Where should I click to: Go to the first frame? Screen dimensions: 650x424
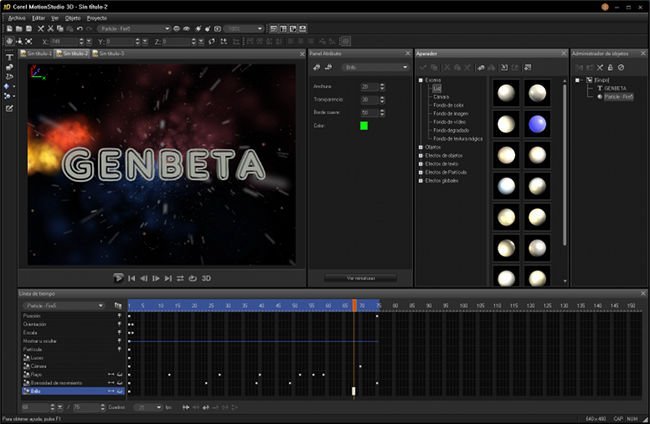pyautogui.click(x=132, y=279)
